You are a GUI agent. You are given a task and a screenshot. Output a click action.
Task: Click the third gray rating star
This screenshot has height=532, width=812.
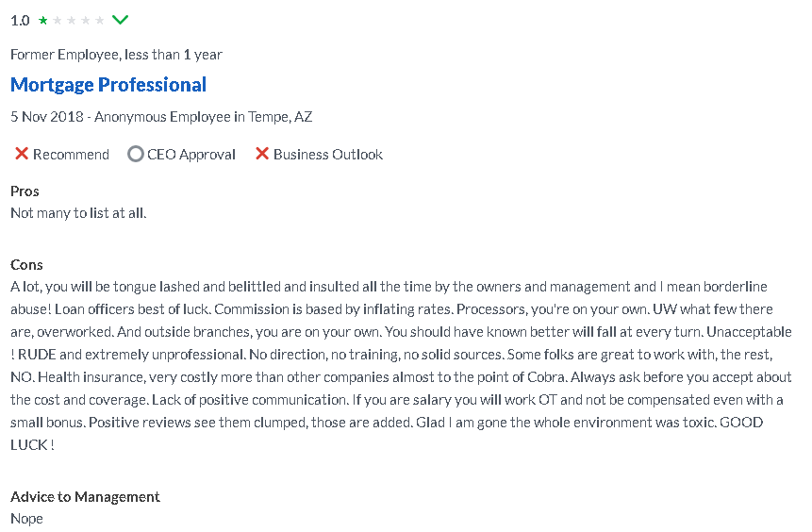(72, 20)
